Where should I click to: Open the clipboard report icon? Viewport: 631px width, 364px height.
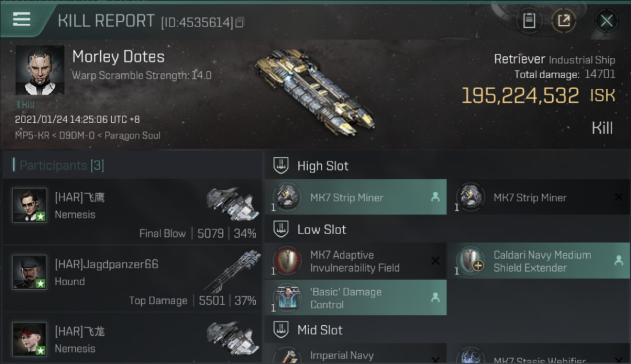point(529,20)
